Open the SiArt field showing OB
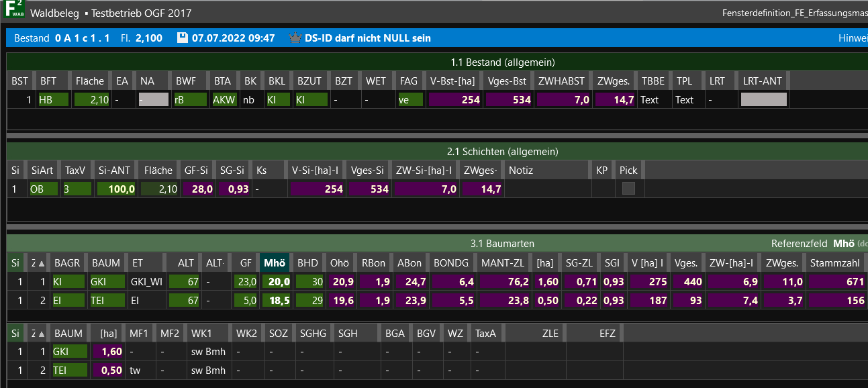The height and width of the screenshot is (388, 868). (43, 189)
